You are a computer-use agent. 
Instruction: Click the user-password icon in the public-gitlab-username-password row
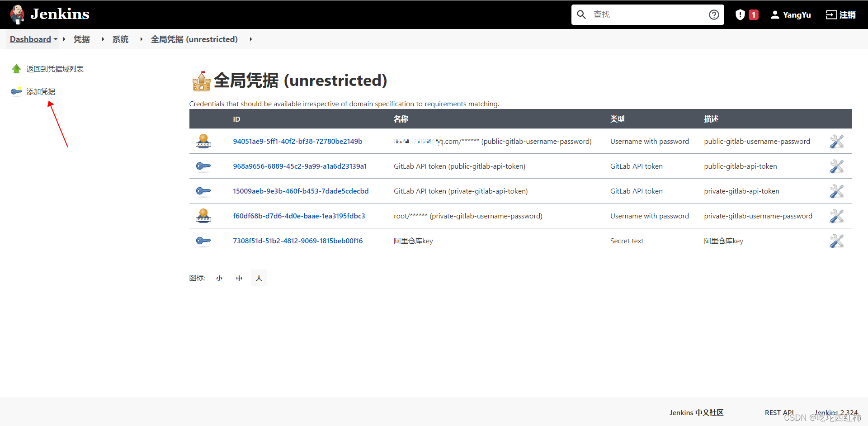tap(203, 141)
